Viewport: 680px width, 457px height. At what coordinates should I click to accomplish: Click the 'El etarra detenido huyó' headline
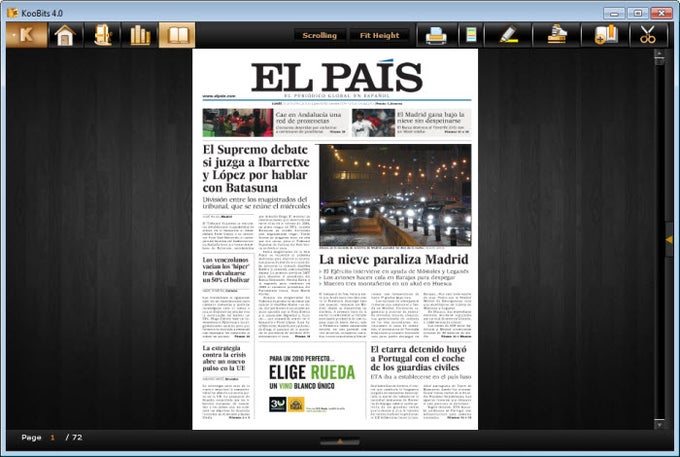[418, 358]
